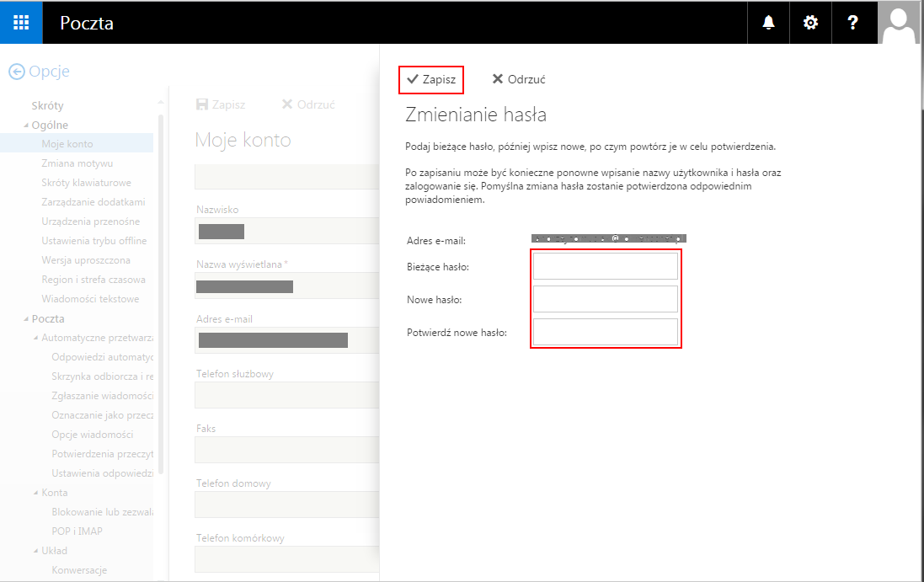924x582 pixels.
Task: Click the Nazwisko field in Moje konto
Action: tap(287, 231)
